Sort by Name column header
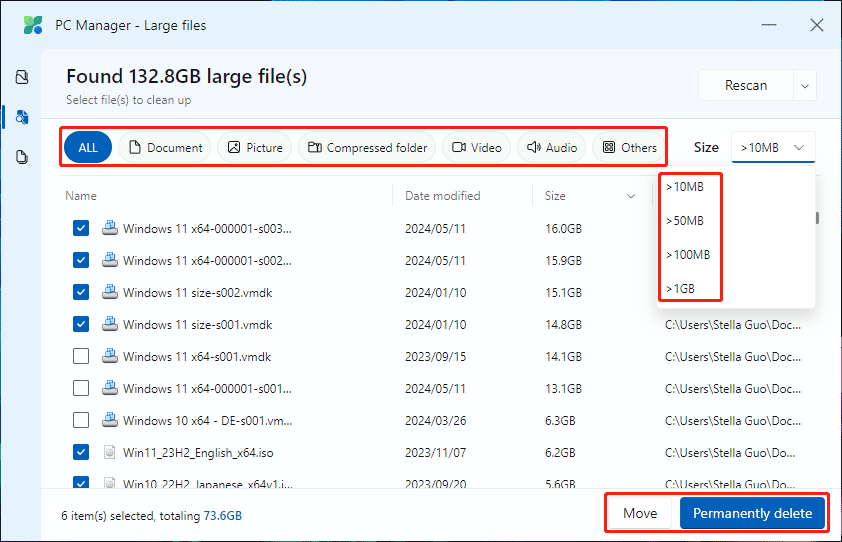Screen dimensions: 842x542 click(81, 196)
